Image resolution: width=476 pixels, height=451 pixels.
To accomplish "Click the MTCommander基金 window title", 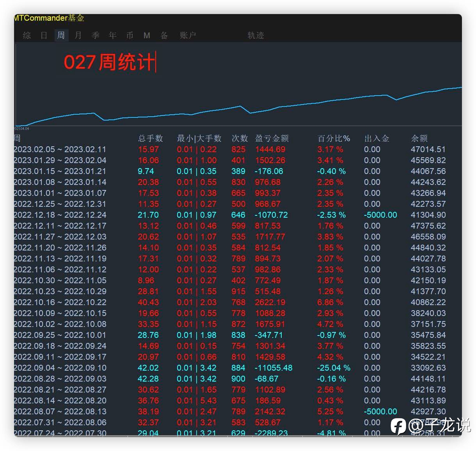I will 49,18.
